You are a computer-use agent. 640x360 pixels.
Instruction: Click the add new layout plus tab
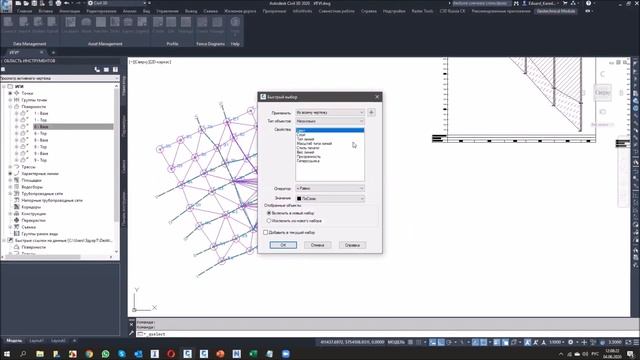(x=74, y=340)
